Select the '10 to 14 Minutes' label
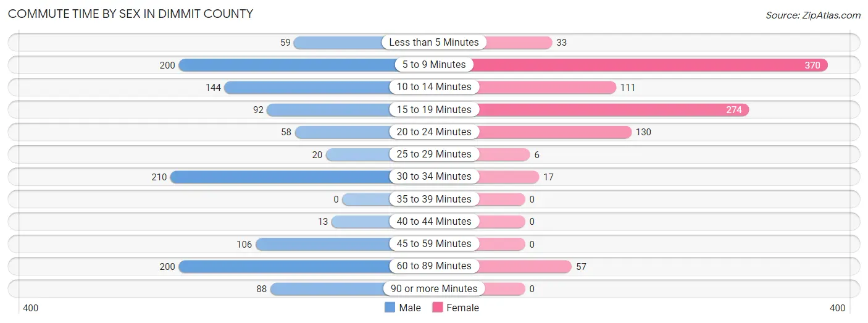This screenshot has width=868, height=323. 434,87
